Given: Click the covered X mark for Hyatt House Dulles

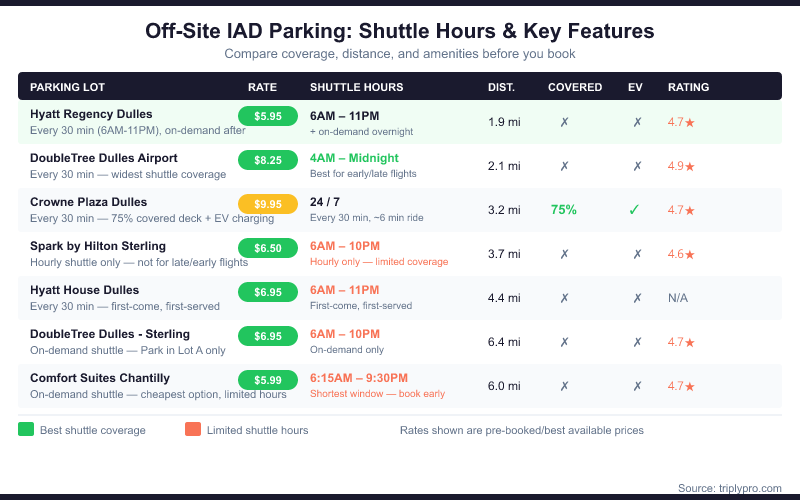Looking at the screenshot, I should 564,298.
